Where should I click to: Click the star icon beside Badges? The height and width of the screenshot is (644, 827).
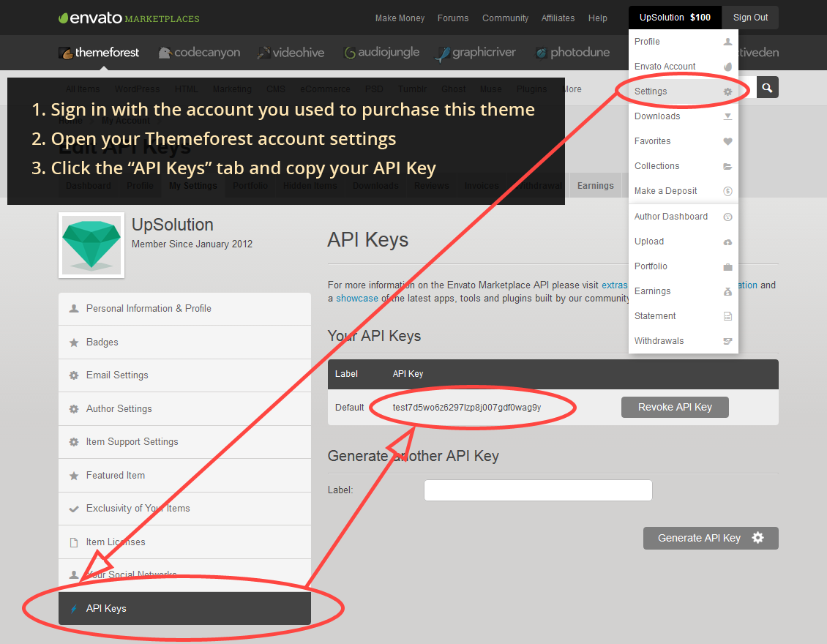pyautogui.click(x=74, y=342)
